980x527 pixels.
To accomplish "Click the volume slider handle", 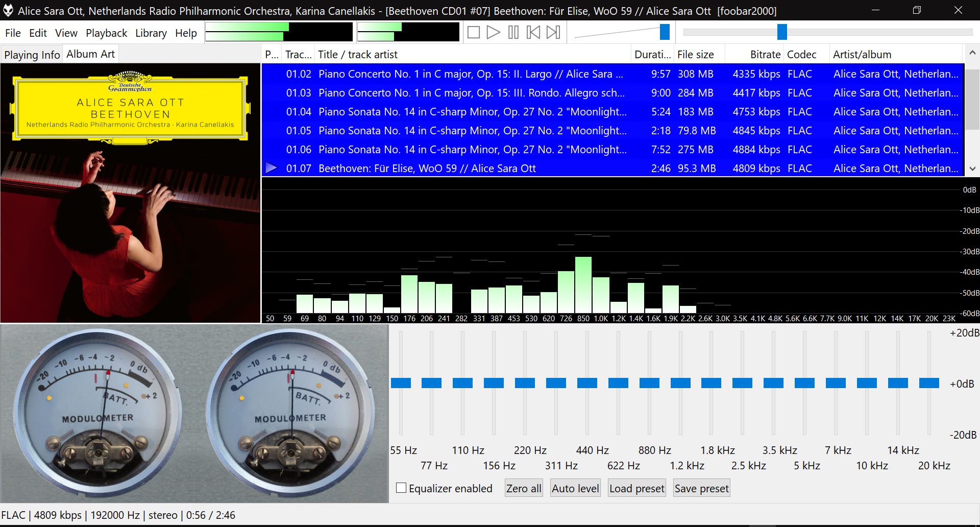I will pyautogui.click(x=665, y=32).
